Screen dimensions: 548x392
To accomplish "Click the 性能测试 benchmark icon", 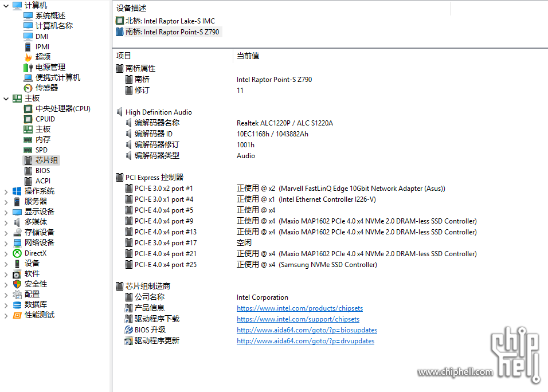I will [x=17, y=315].
